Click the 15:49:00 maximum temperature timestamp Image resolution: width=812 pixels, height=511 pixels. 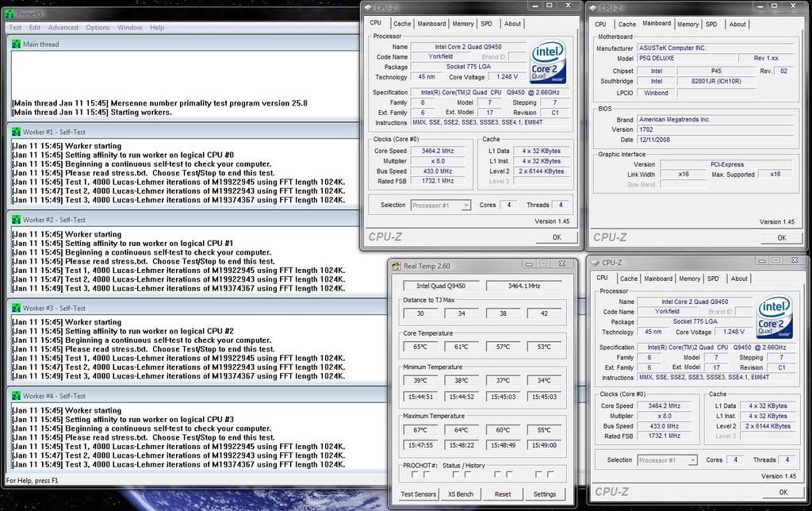point(544,445)
